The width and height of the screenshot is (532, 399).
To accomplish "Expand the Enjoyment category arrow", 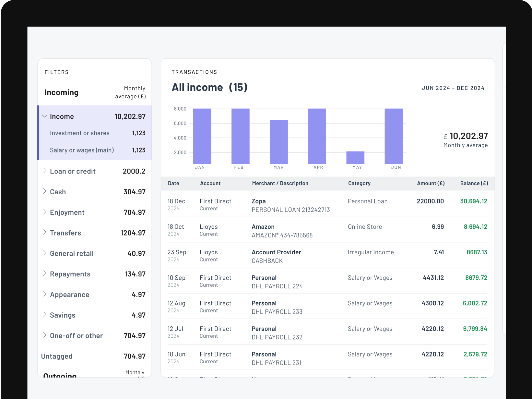I will (x=45, y=212).
